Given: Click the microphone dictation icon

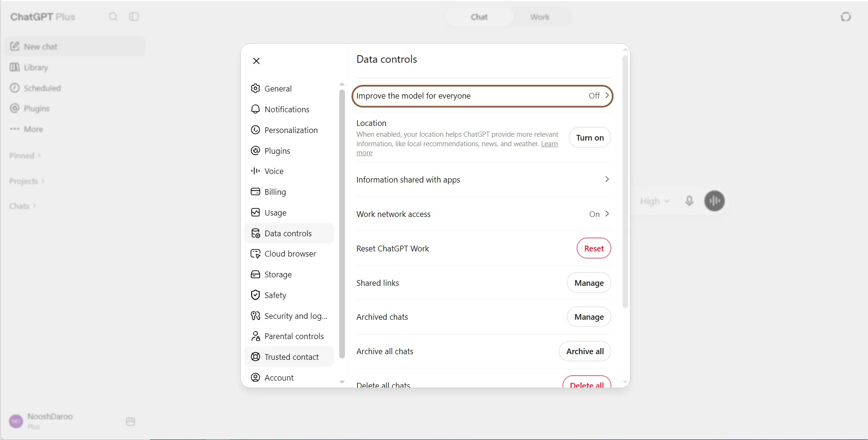Looking at the screenshot, I should coord(689,201).
